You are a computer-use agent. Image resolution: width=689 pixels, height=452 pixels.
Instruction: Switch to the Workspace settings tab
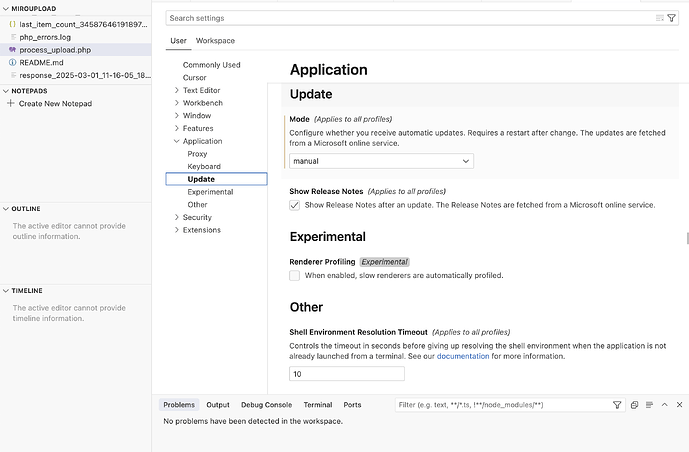pyautogui.click(x=215, y=41)
